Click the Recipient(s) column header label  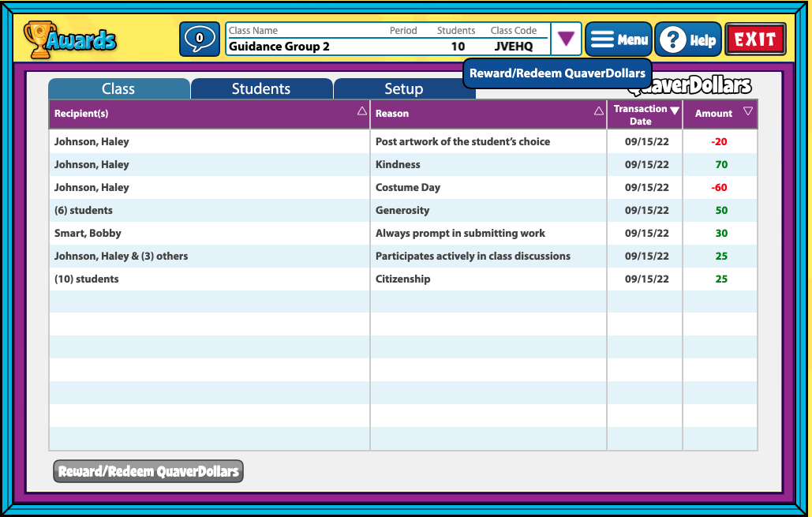point(81,114)
